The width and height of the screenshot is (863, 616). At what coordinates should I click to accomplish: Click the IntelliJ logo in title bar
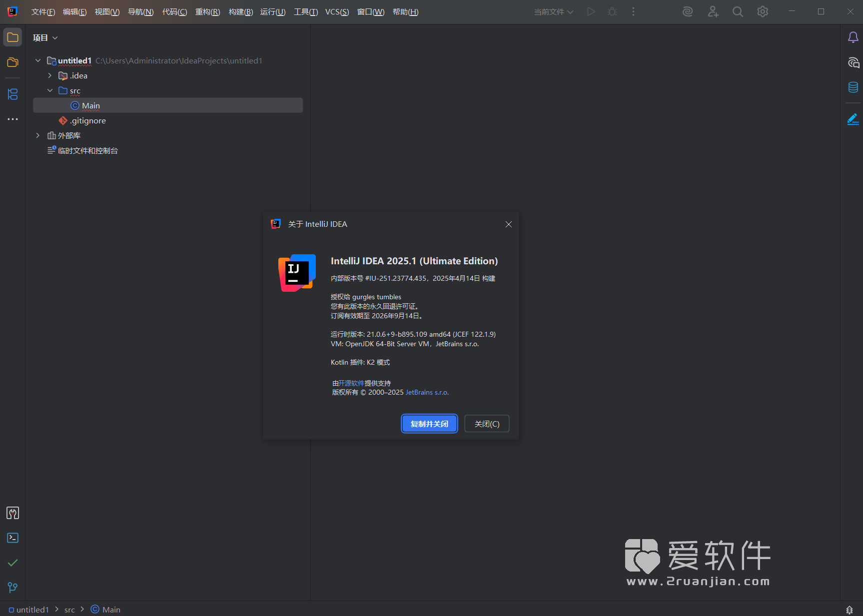[12, 11]
